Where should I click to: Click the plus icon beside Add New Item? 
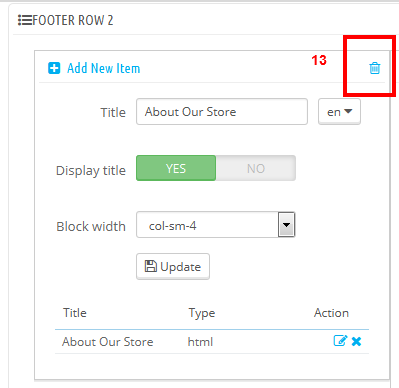[x=54, y=68]
